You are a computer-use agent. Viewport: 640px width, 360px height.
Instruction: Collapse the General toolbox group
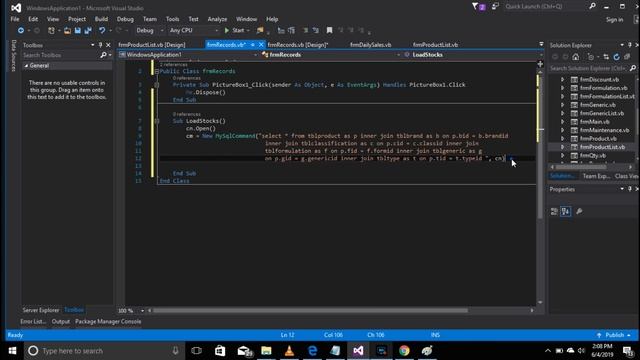click(x=27, y=66)
